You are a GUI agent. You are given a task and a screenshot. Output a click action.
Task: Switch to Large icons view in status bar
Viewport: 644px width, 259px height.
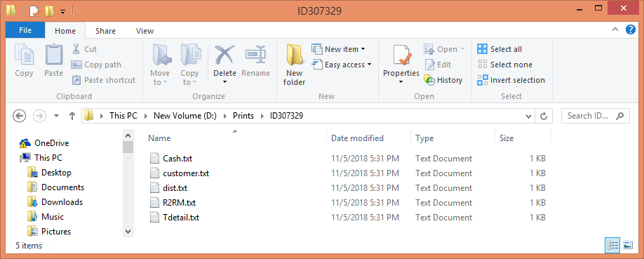click(x=628, y=246)
